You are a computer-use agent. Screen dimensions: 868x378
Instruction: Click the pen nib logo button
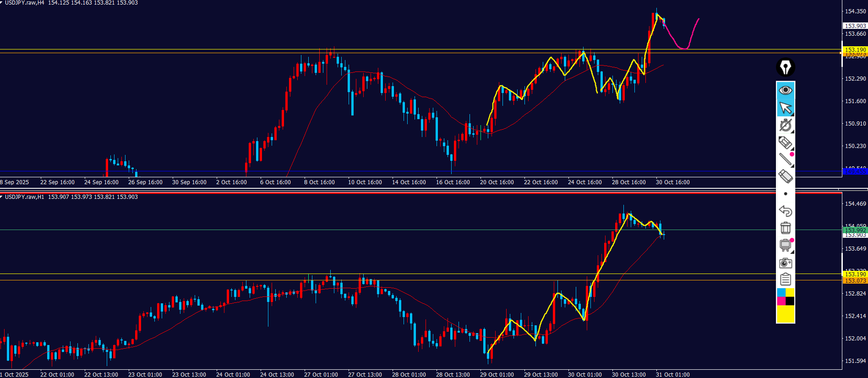pos(785,67)
